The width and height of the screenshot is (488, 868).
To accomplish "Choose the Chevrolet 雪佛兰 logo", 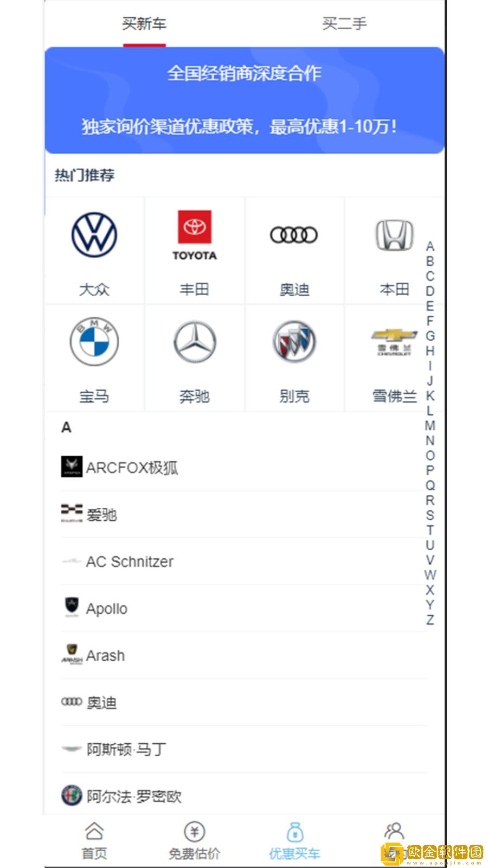I will [x=395, y=342].
